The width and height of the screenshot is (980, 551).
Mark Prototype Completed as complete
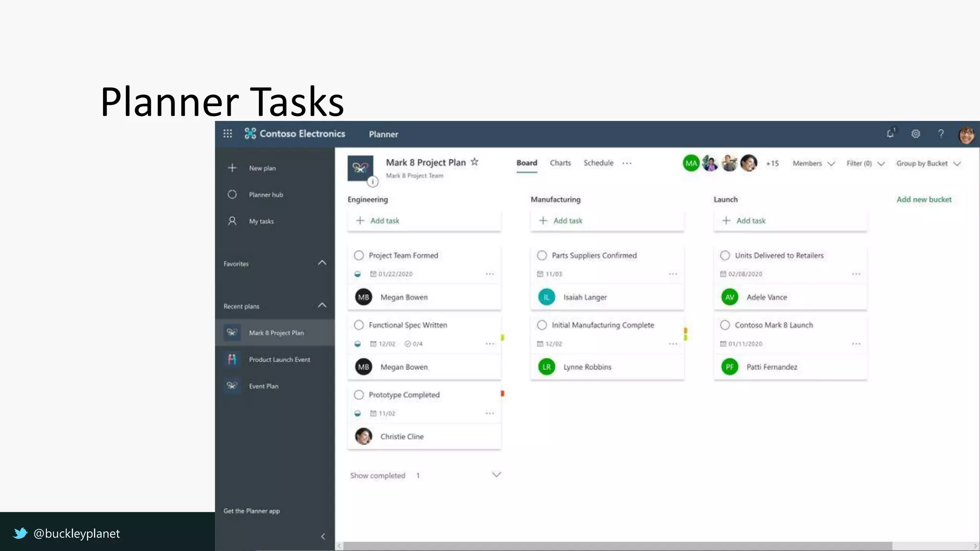359,395
